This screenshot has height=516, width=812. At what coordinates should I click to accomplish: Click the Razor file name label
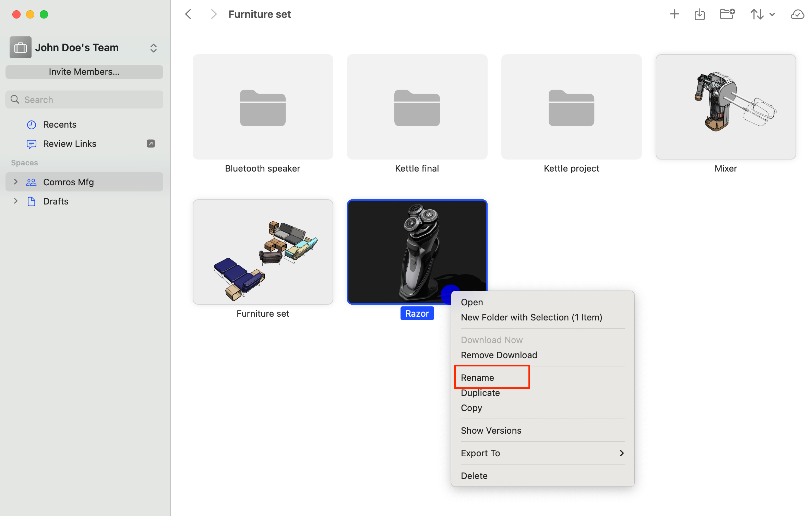pyautogui.click(x=417, y=313)
